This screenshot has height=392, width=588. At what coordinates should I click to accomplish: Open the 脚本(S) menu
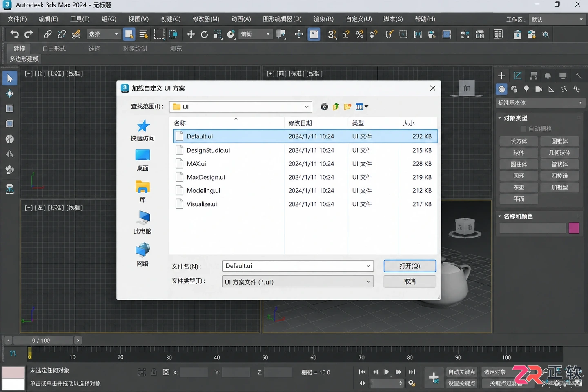393,19
